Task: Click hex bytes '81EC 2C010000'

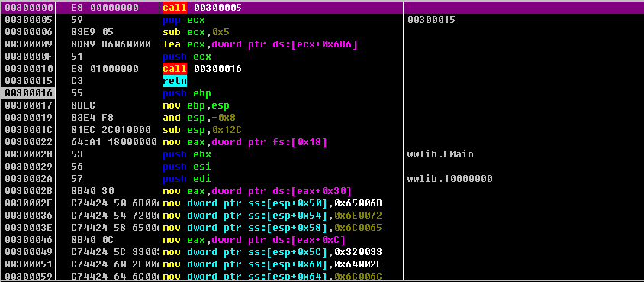Action: (111, 130)
